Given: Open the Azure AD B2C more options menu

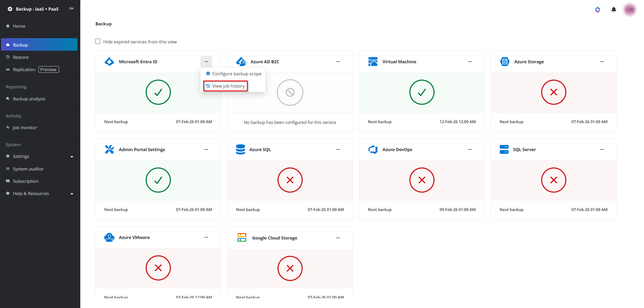Looking at the screenshot, I should coord(338,62).
